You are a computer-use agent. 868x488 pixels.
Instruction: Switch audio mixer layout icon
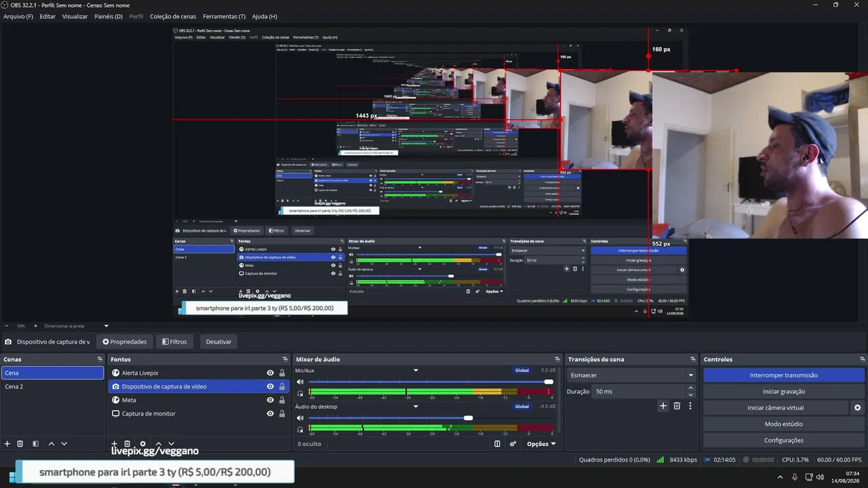[497, 444]
